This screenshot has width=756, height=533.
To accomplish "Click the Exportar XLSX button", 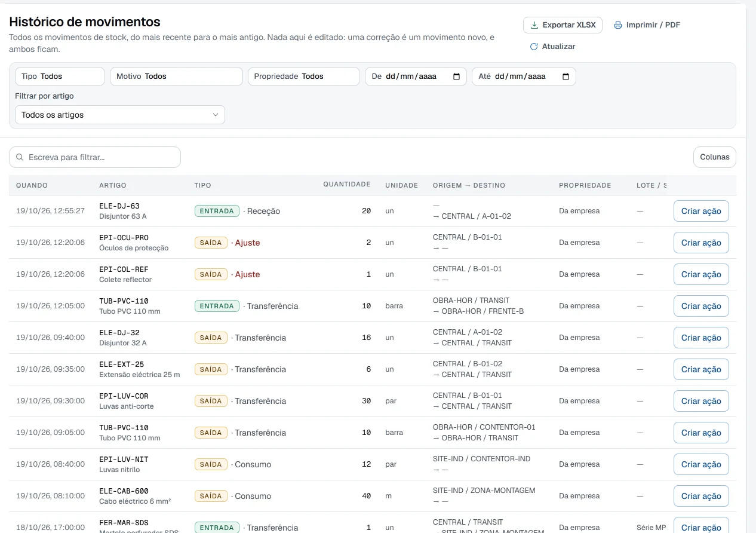I will [x=563, y=25].
